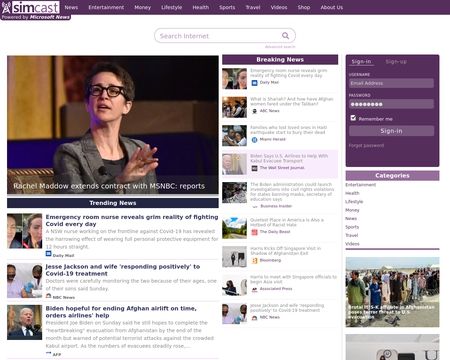Click the search magnifier icon
The image size is (450, 360).
pos(285,36)
